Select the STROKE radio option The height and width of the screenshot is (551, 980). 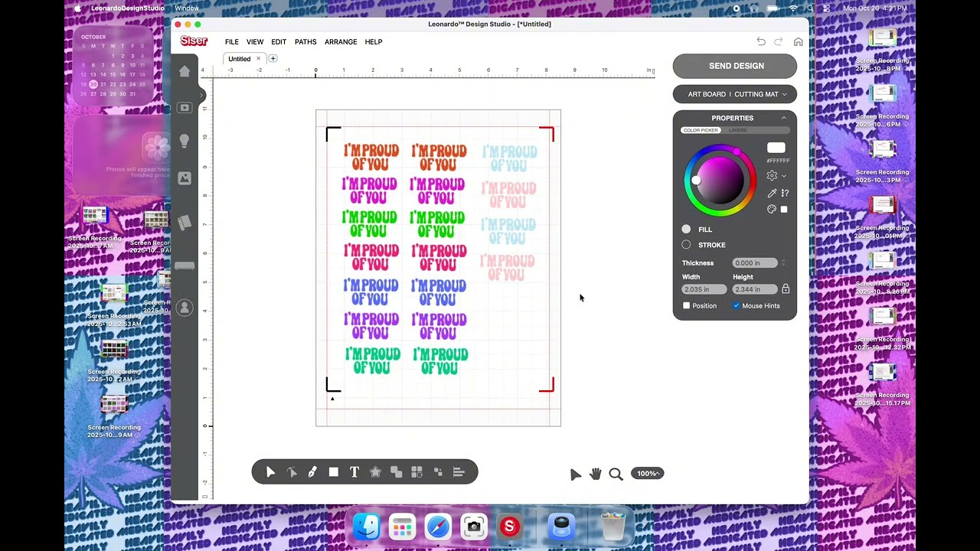(x=686, y=245)
